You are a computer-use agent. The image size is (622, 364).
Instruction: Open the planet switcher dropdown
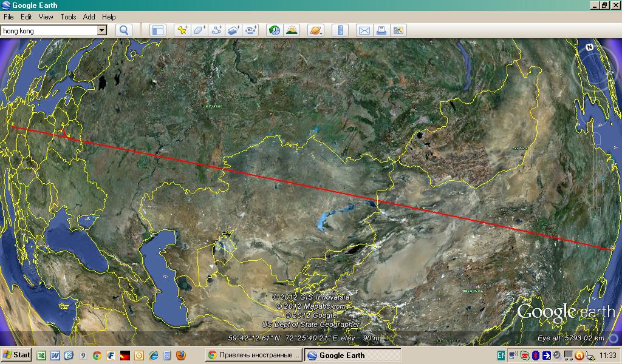316,30
